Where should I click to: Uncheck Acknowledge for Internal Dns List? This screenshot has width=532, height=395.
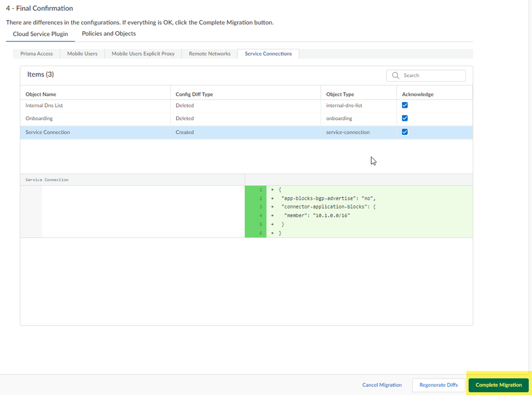pyautogui.click(x=405, y=105)
